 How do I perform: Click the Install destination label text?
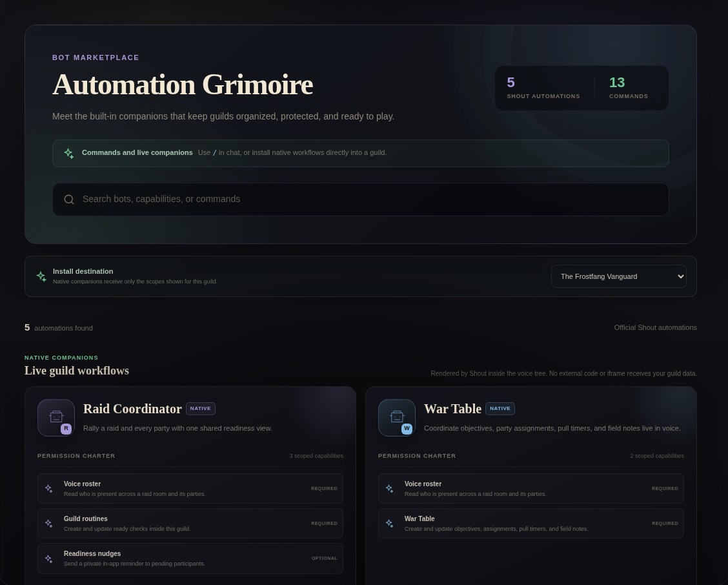(x=83, y=271)
